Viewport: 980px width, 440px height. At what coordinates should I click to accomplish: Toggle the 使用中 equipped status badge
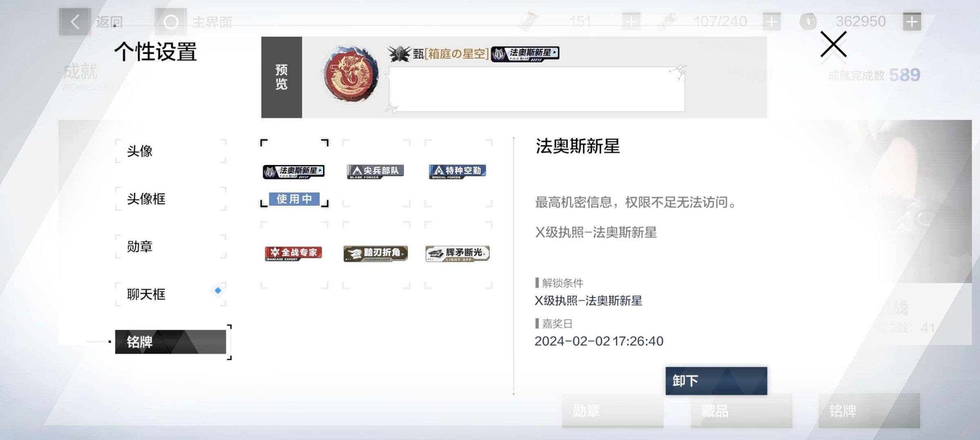(x=294, y=199)
